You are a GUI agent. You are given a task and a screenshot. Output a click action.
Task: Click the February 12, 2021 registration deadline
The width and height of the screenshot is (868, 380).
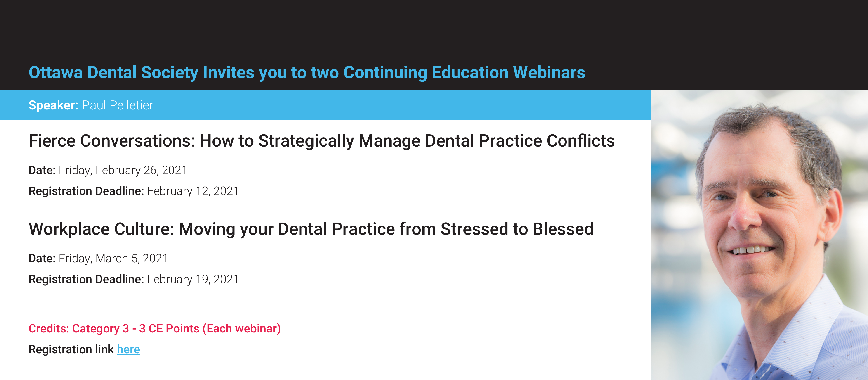coord(193,191)
